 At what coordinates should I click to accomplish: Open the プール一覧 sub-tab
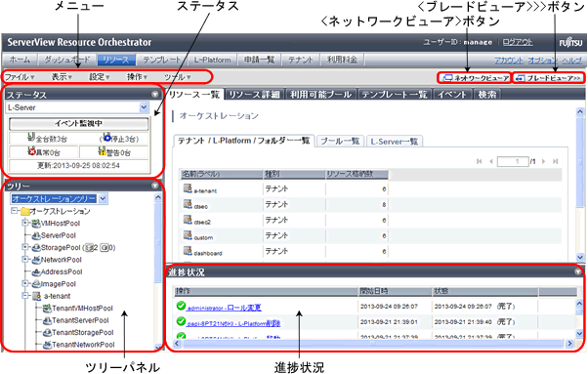(x=340, y=142)
